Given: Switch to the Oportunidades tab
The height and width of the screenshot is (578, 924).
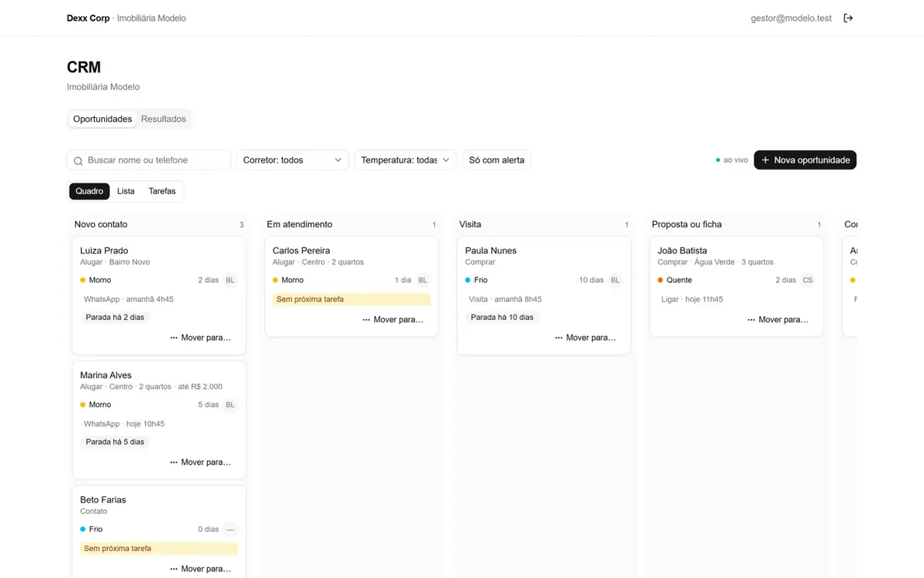Looking at the screenshot, I should 102,119.
